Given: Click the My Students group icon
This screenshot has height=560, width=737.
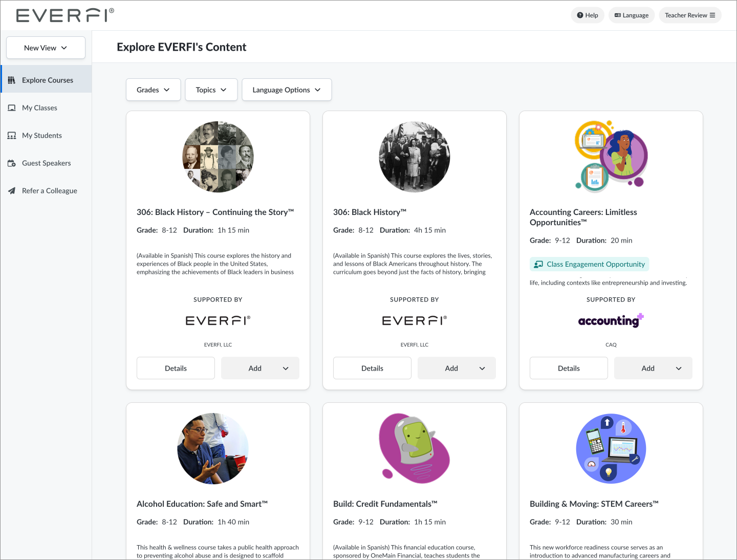Looking at the screenshot, I should tap(12, 135).
